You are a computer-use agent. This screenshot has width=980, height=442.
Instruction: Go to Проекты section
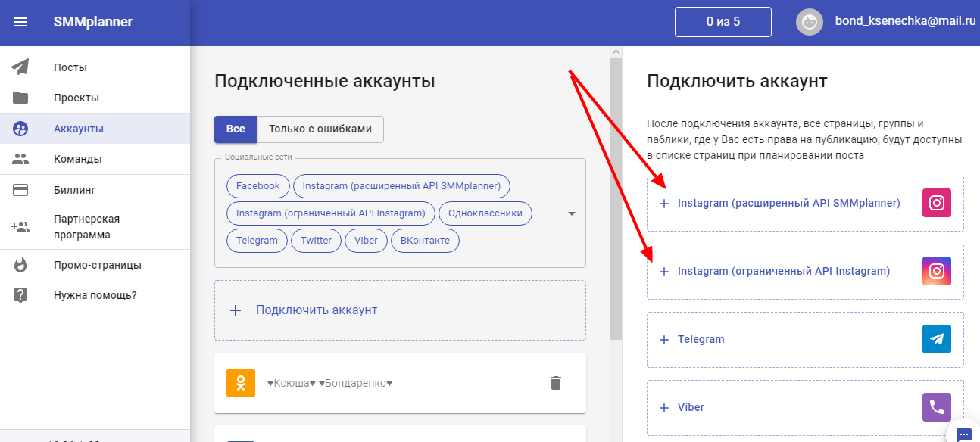tap(95, 98)
